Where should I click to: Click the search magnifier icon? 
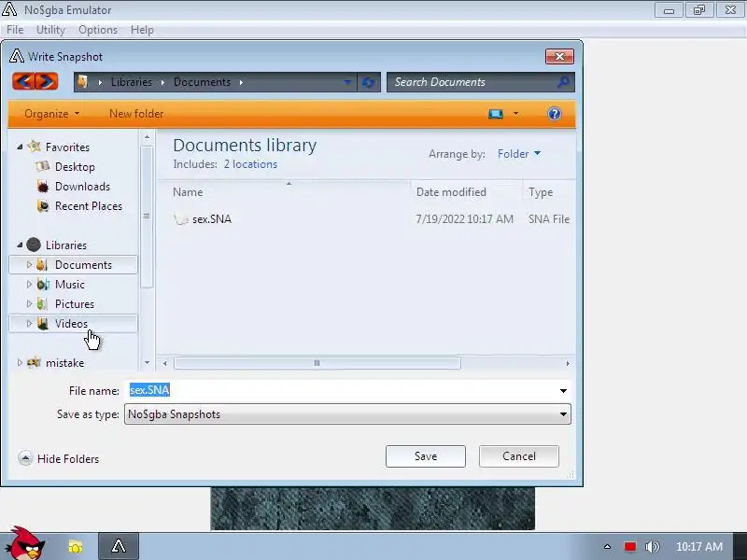point(563,82)
